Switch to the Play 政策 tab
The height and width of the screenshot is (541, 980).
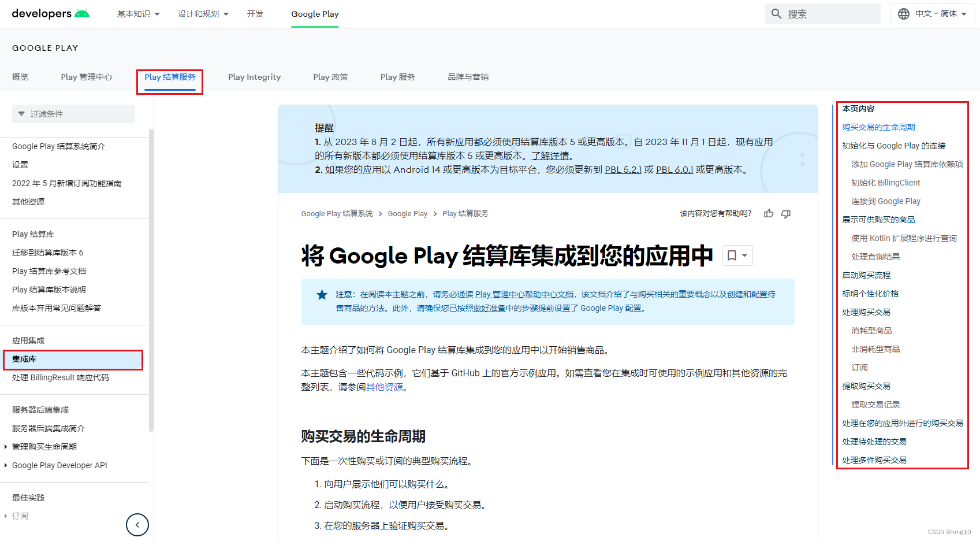coord(330,77)
